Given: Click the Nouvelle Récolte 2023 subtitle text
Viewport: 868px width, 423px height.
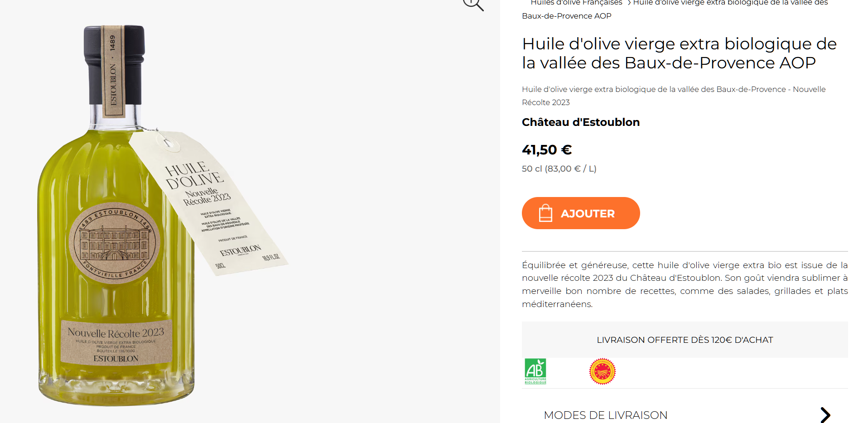Looking at the screenshot, I should pos(674,96).
